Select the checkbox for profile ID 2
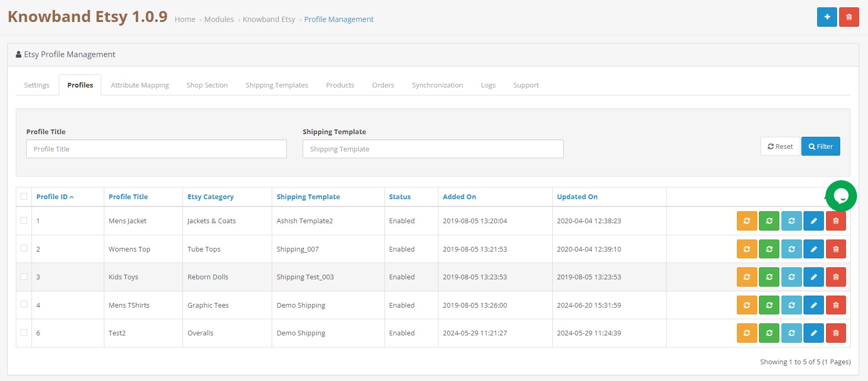 pos(24,248)
